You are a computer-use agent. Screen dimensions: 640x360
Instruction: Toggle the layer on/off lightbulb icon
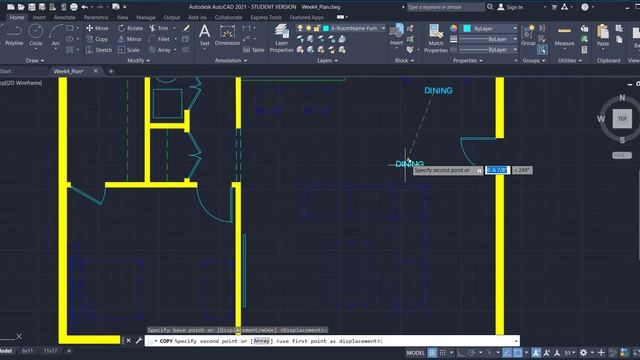(x=300, y=28)
